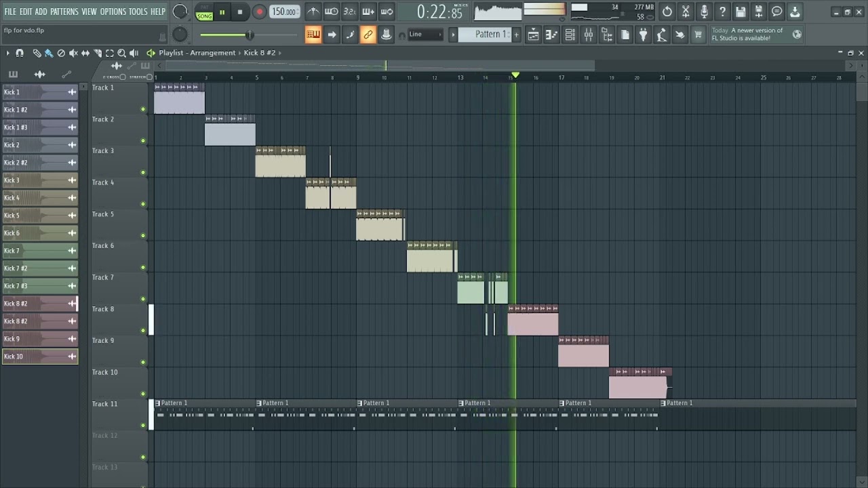Click the render/export audio icon
Image resolution: width=868 pixels, height=488 pixels.
click(x=759, y=12)
